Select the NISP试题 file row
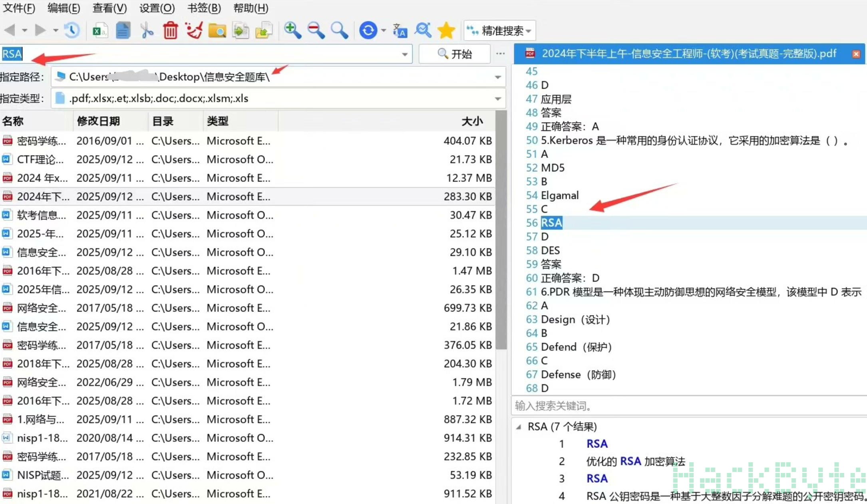 pyautogui.click(x=247, y=475)
